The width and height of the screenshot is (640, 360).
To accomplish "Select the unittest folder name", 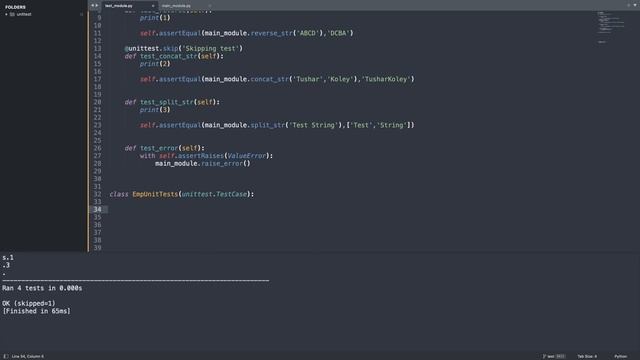I will click(x=24, y=14).
